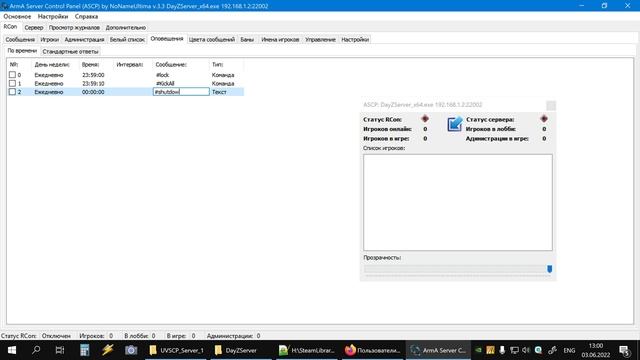
Task: Open the Баны sub-tab
Action: (x=247, y=40)
